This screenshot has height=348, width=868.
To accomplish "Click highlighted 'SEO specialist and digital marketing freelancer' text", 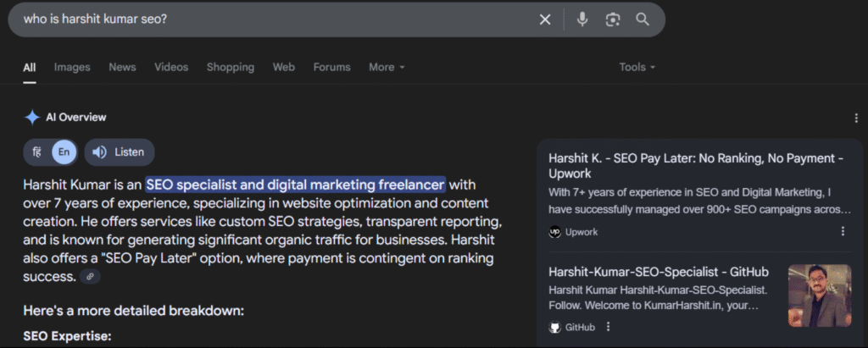I will tap(296, 185).
